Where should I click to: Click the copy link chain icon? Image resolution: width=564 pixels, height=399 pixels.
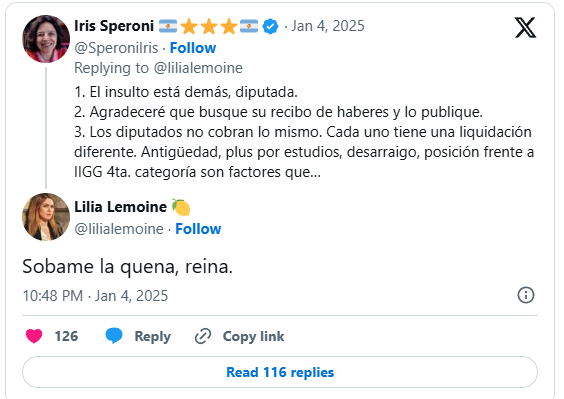pyautogui.click(x=203, y=336)
